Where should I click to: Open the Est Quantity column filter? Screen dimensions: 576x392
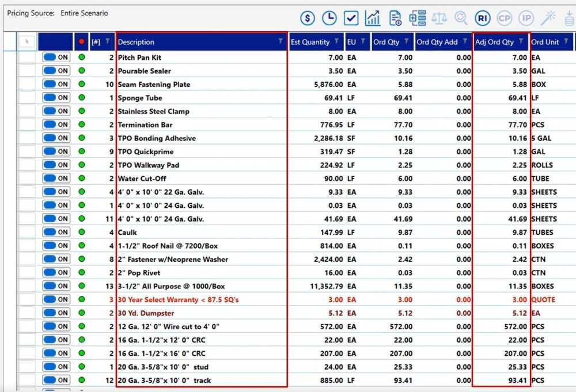[336, 41]
